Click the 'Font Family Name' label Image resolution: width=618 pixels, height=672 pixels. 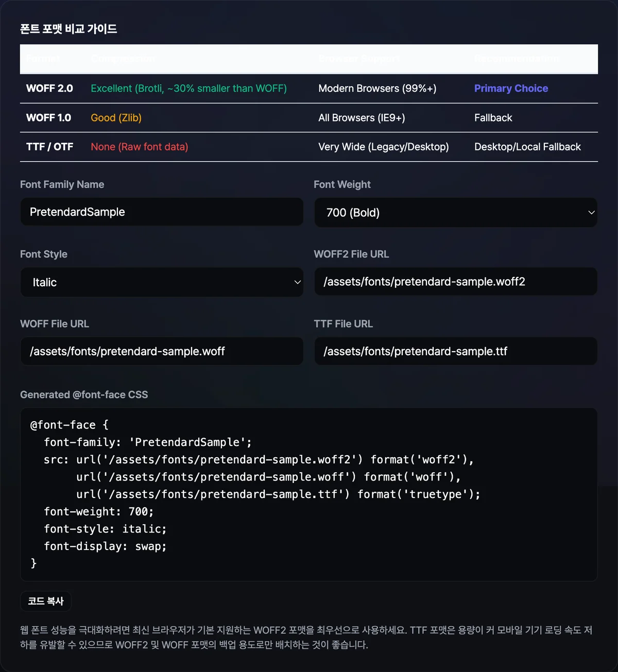[x=62, y=184]
